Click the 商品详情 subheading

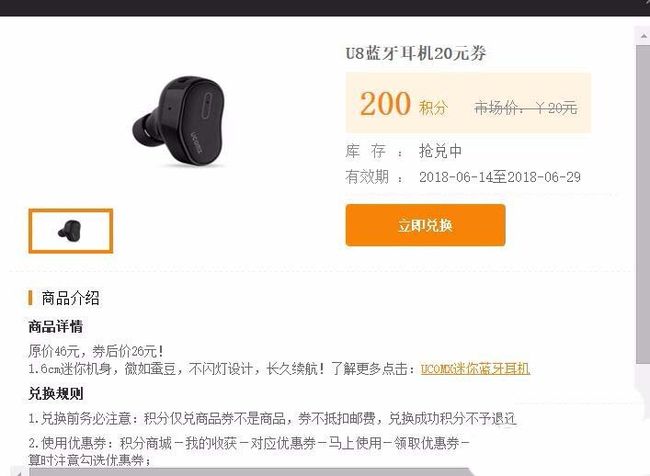coord(56,327)
